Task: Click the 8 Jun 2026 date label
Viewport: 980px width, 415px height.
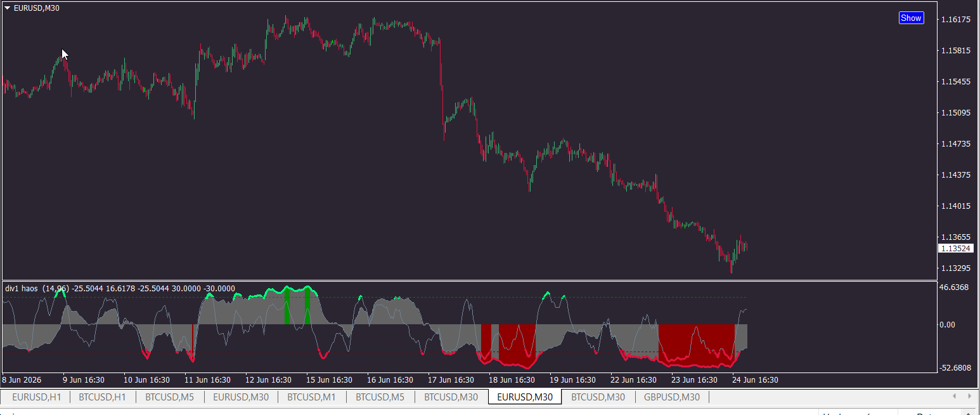Action: pos(22,380)
